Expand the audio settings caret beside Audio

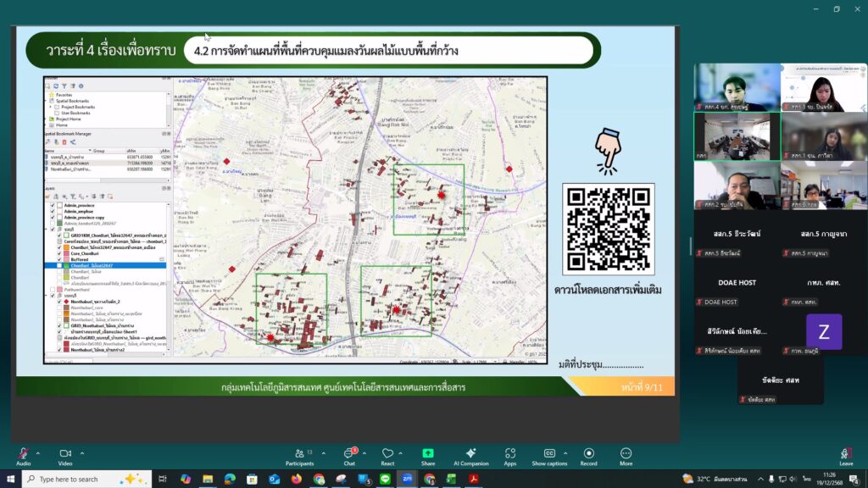pyautogui.click(x=40, y=452)
